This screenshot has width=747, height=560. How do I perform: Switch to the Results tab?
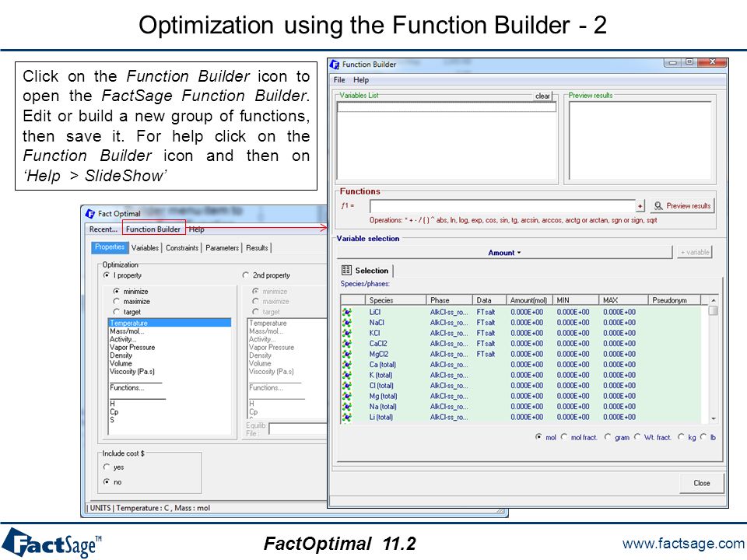(258, 247)
